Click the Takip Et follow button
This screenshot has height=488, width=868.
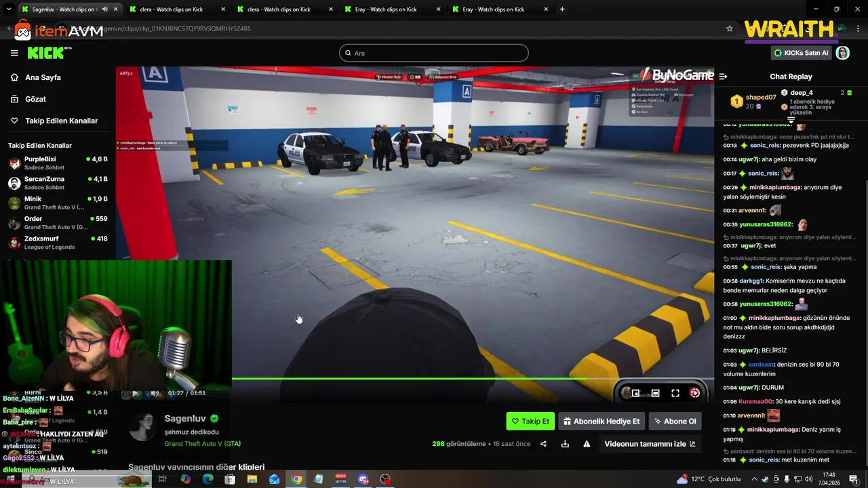point(530,421)
